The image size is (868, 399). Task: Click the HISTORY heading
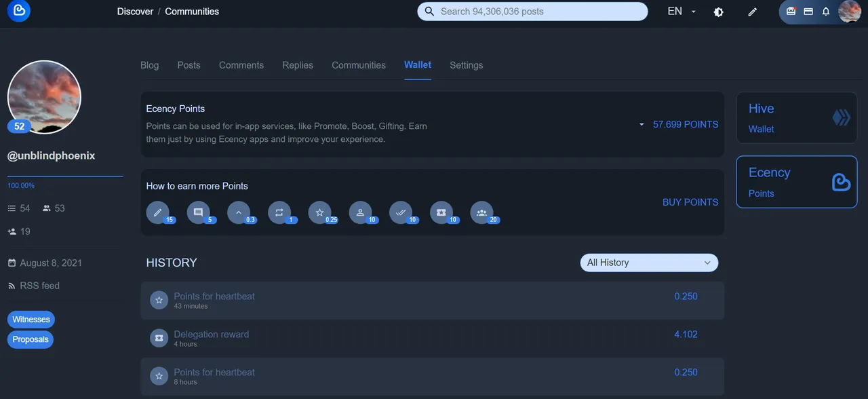[x=172, y=263]
